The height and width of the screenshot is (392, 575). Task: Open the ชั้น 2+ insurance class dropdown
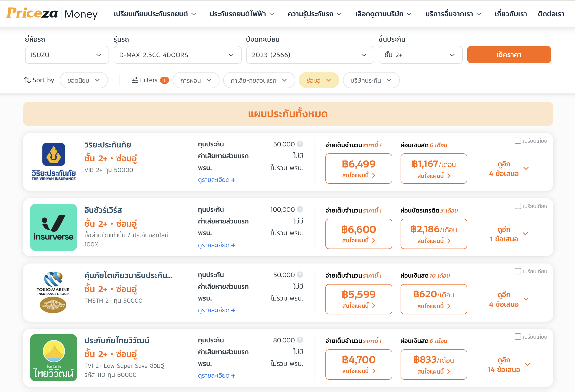(x=420, y=55)
